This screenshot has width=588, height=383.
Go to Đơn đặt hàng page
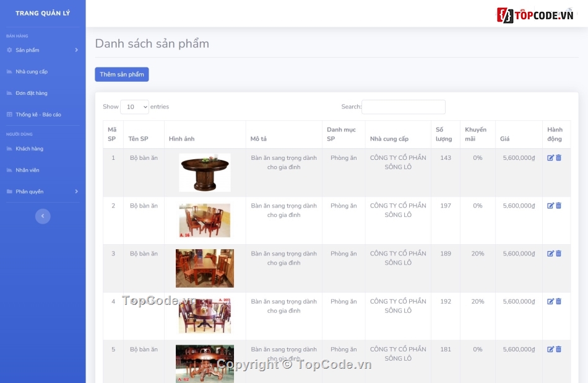coord(32,93)
